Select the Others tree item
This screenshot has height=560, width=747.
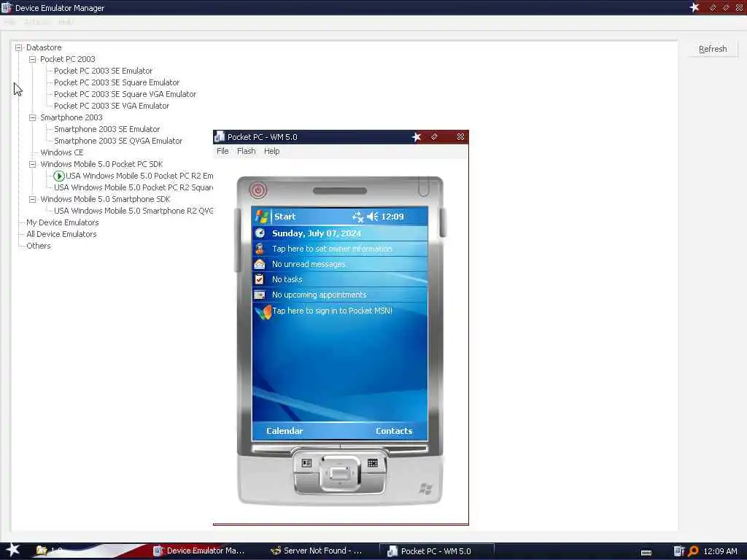39,246
